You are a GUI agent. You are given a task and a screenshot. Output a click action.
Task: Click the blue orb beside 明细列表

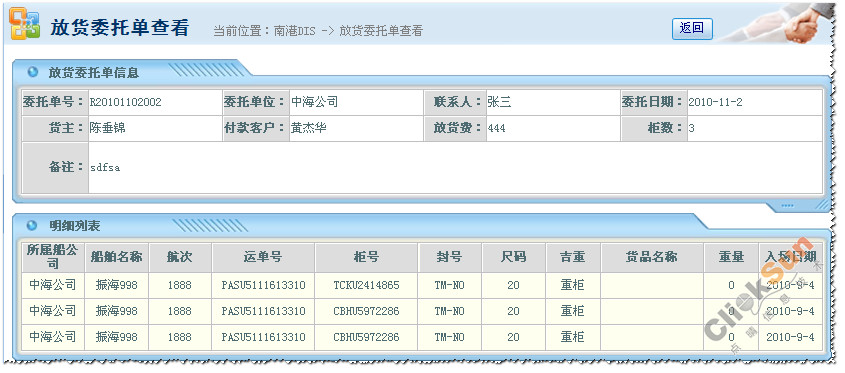pos(33,225)
